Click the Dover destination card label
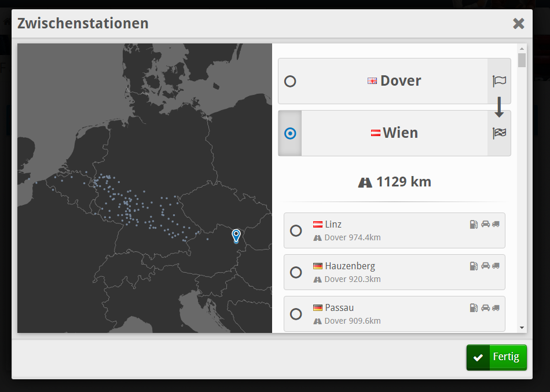Image resolution: width=550 pixels, height=392 pixels. coord(400,81)
